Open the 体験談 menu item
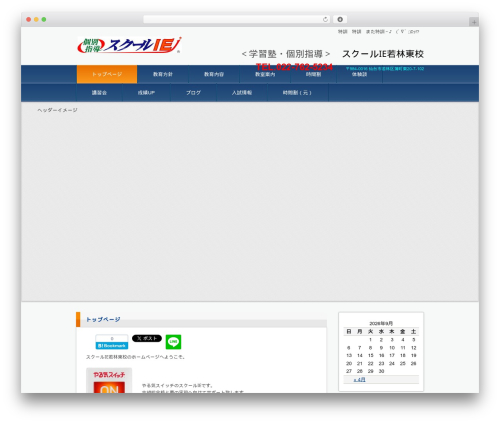The image size is (500, 423). click(359, 74)
